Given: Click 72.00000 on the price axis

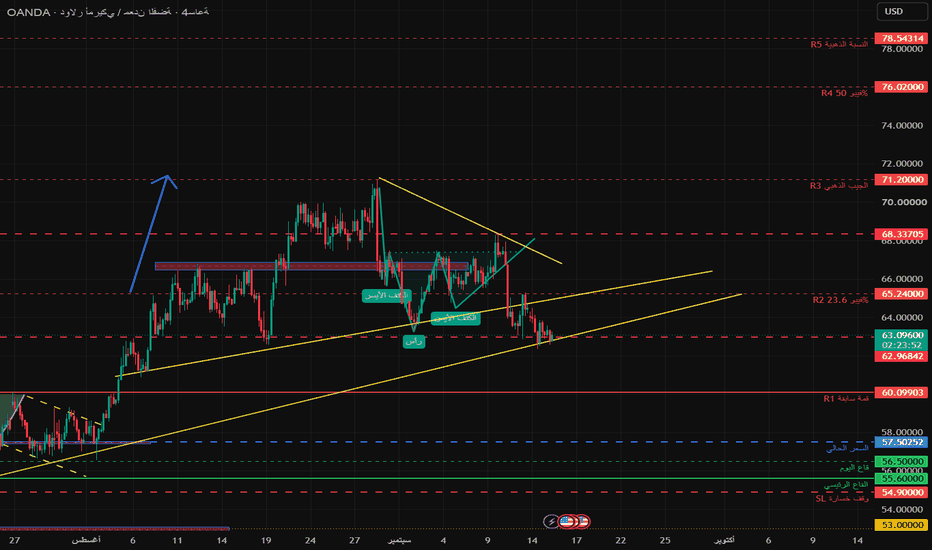Looking at the screenshot, I should (902, 164).
